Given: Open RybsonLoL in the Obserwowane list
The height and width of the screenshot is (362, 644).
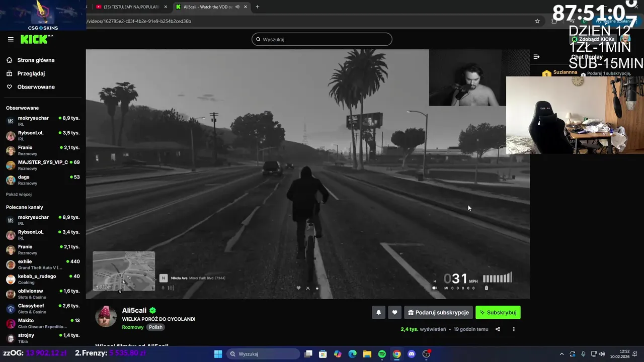Looking at the screenshot, I should click(43, 136).
